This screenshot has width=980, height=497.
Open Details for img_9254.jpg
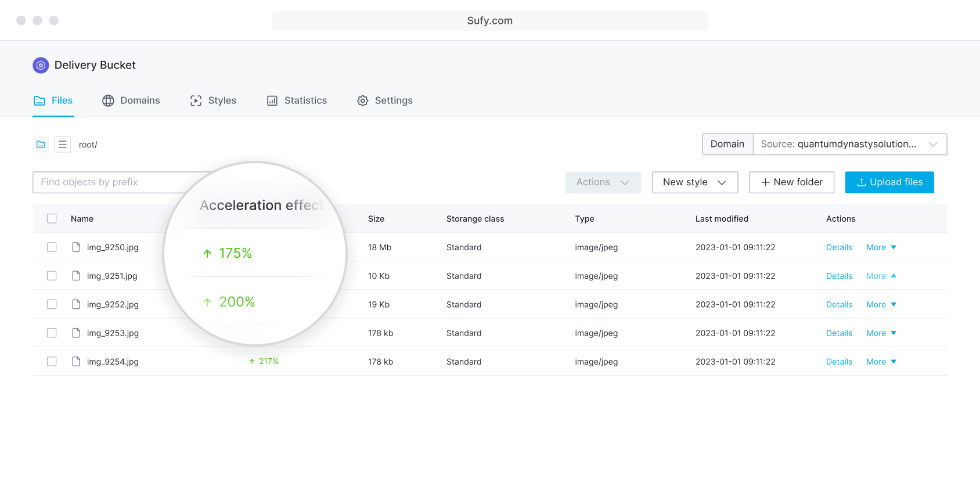pos(839,362)
